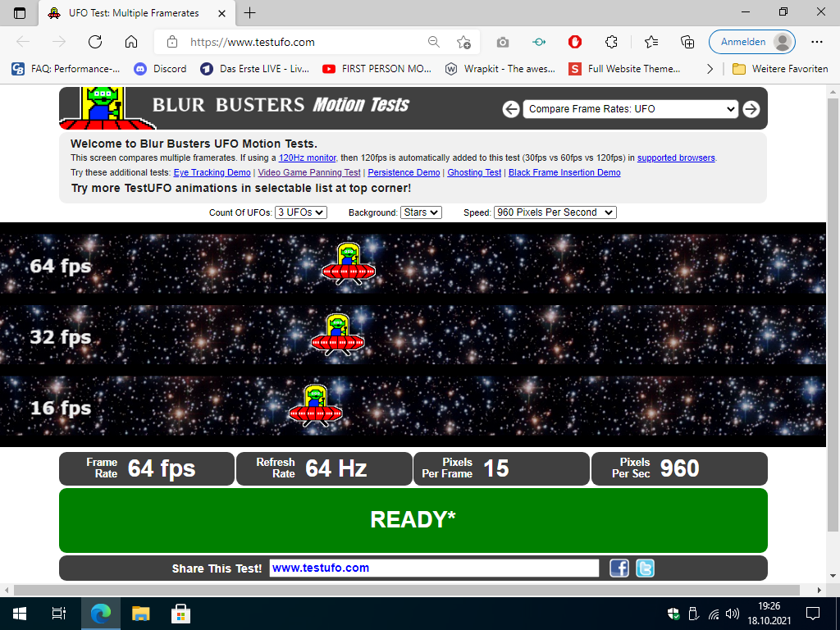Click the Frame Rate 64 fps readout
This screenshot has width=840, height=630.
pyautogui.click(x=147, y=468)
